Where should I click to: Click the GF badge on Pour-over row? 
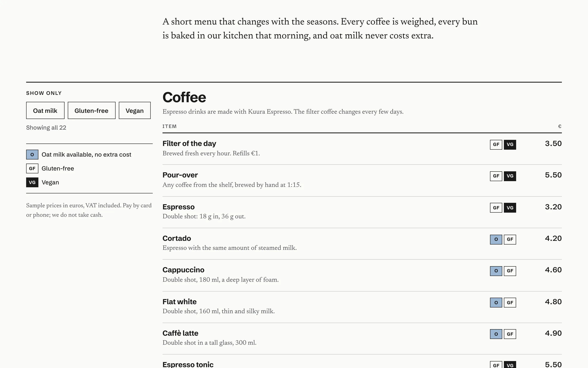496,176
